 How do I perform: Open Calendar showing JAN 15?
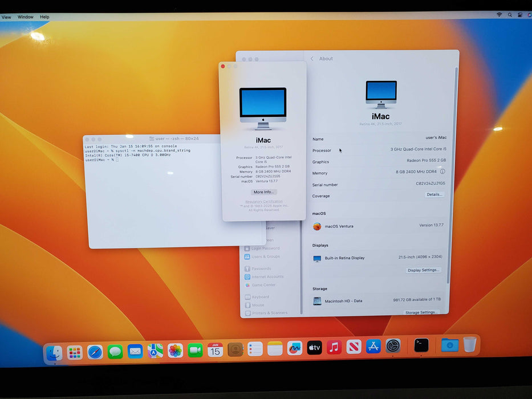point(215,350)
